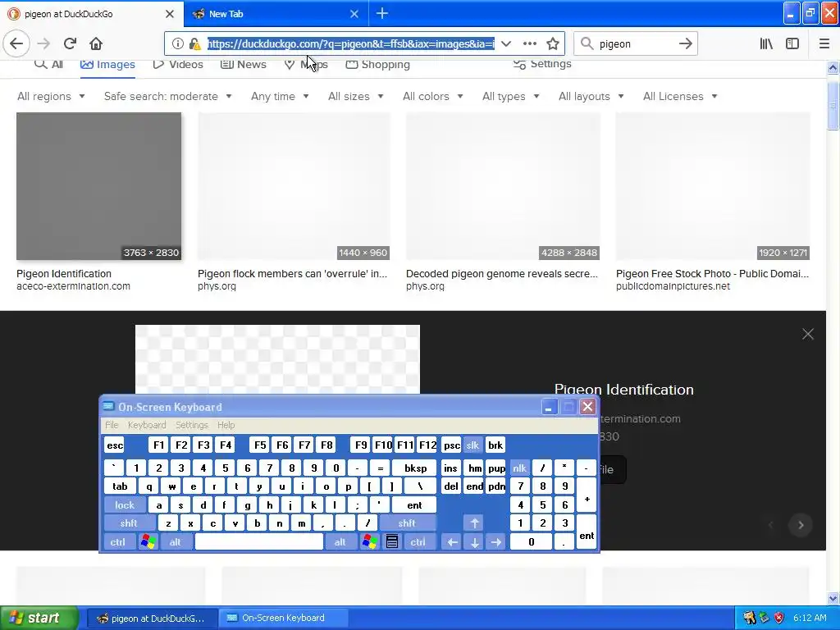Click the space bar on the On-Screen Keyboard

coord(259,542)
